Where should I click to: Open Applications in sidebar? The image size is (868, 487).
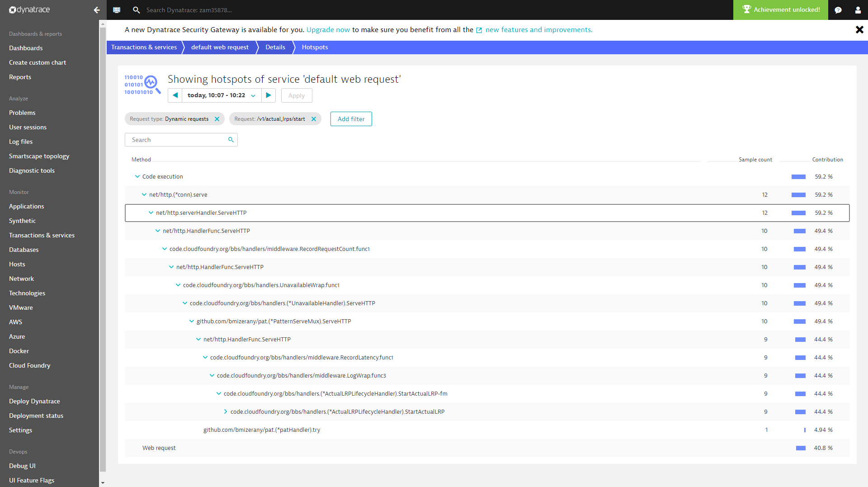tap(27, 207)
